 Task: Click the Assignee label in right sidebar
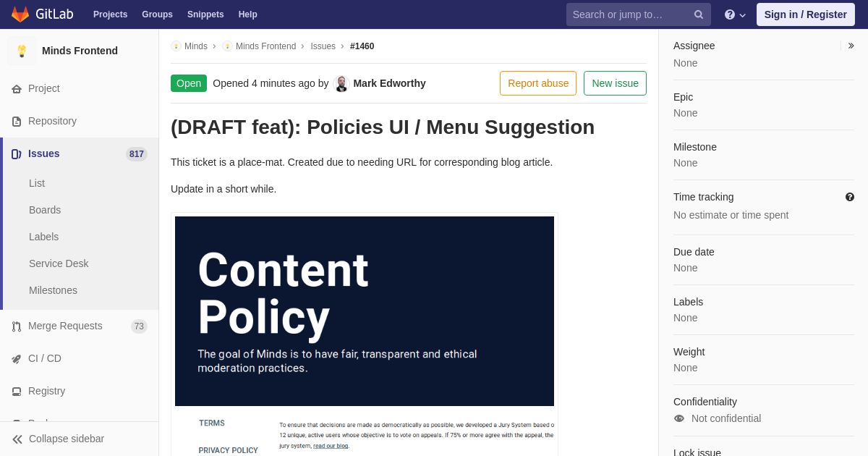click(x=694, y=46)
